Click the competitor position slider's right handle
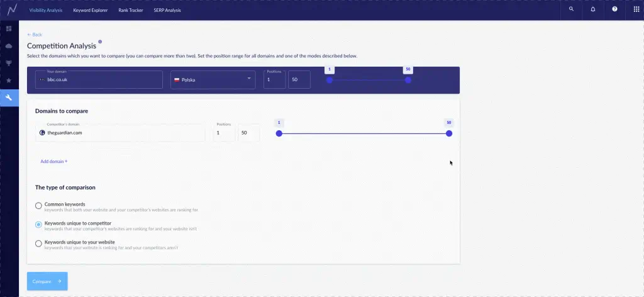 tap(449, 133)
